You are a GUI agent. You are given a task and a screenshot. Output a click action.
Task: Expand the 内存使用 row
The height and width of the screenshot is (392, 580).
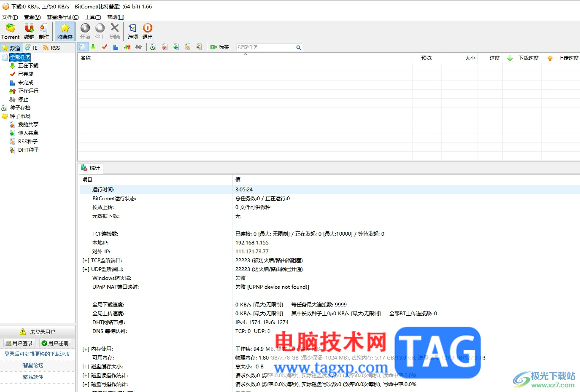[86, 349]
